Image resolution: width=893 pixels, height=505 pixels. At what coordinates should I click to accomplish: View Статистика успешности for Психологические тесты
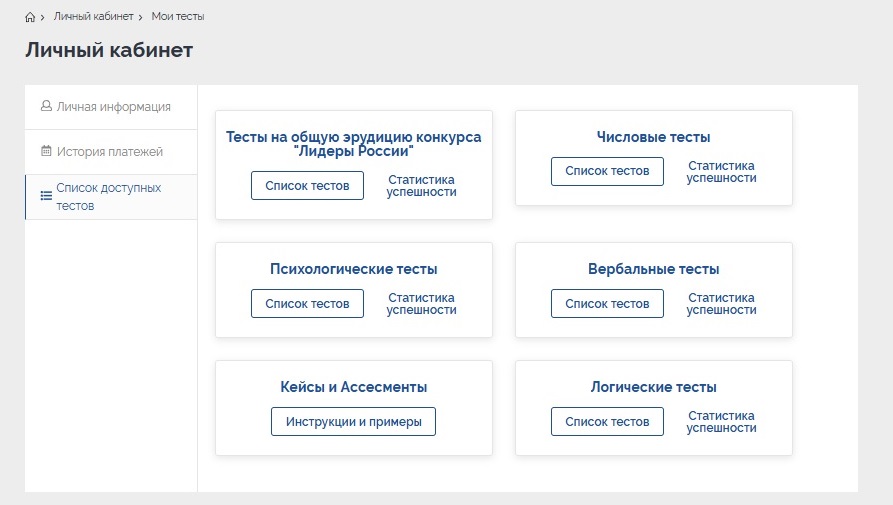pos(421,303)
